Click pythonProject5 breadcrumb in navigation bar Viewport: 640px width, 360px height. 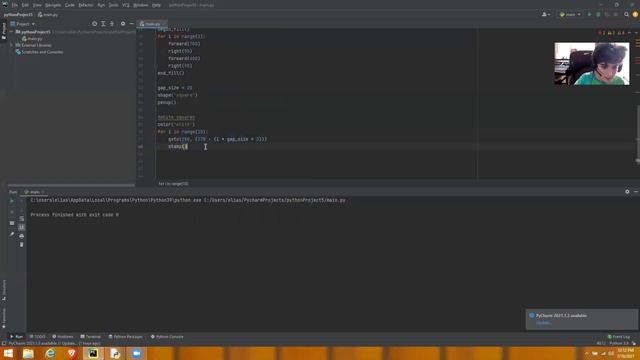(18, 14)
